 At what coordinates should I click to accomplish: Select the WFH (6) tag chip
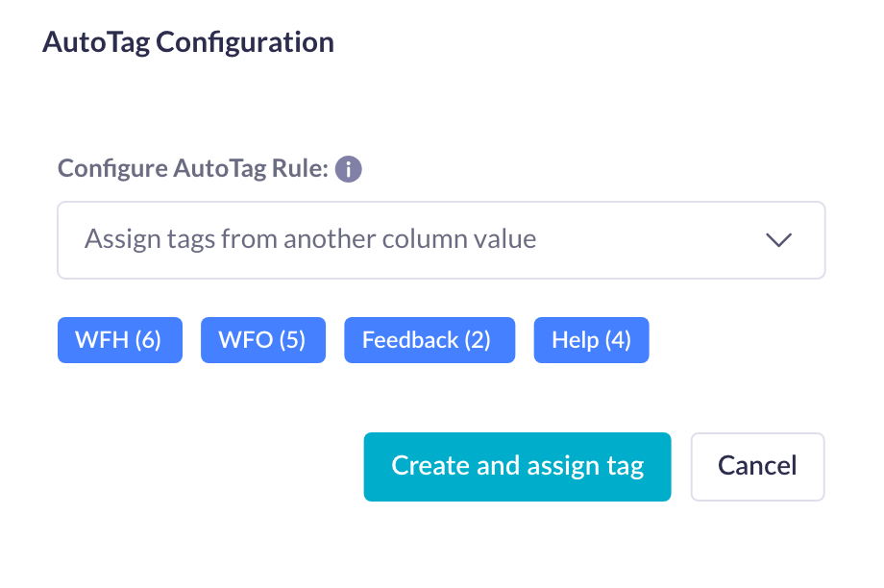click(119, 339)
